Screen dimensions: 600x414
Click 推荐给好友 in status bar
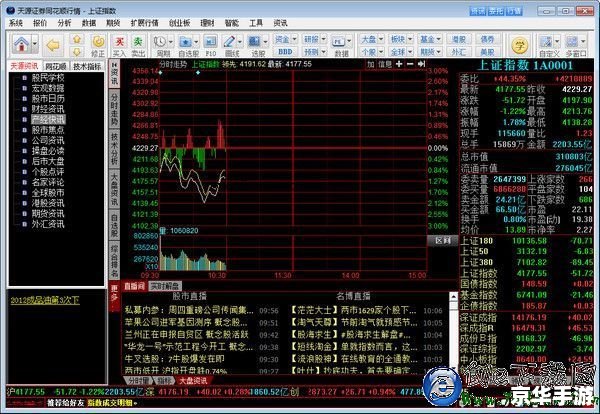pyautogui.click(x=65, y=403)
